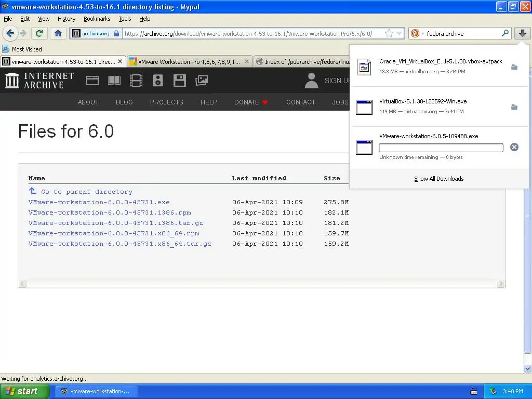Open the archive.org site identity badge
The width and height of the screenshot is (532, 399).
point(96,33)
